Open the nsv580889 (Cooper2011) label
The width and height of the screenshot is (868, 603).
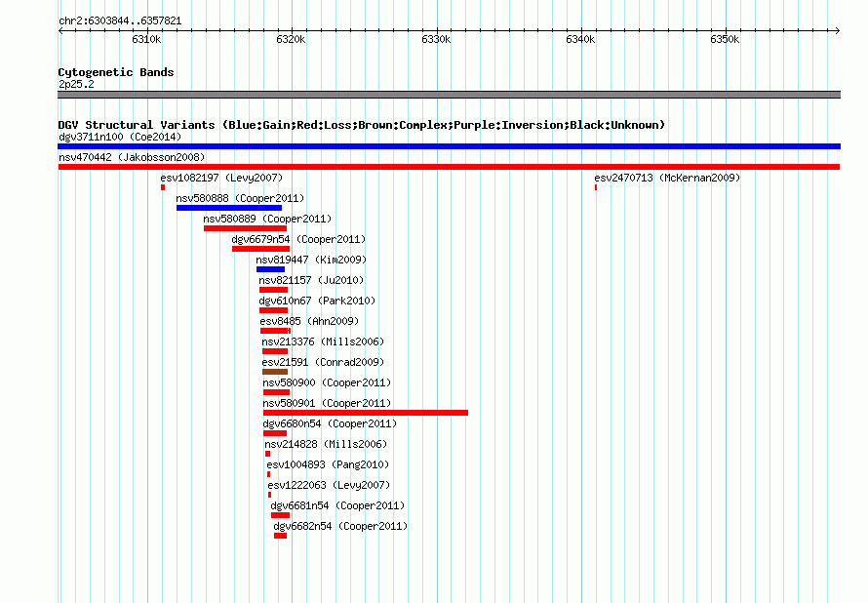pyautogui.click(x=267, y=219)
